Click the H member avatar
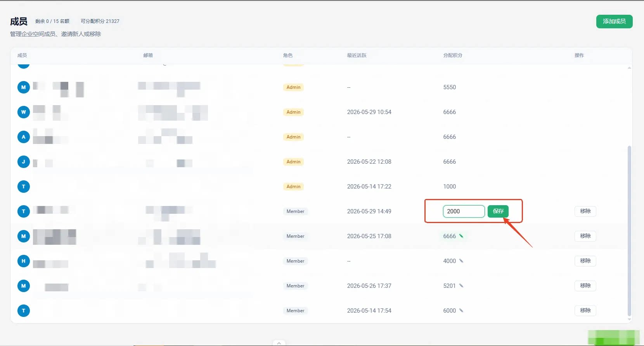644x346 pixels. (x=24, y=261)
